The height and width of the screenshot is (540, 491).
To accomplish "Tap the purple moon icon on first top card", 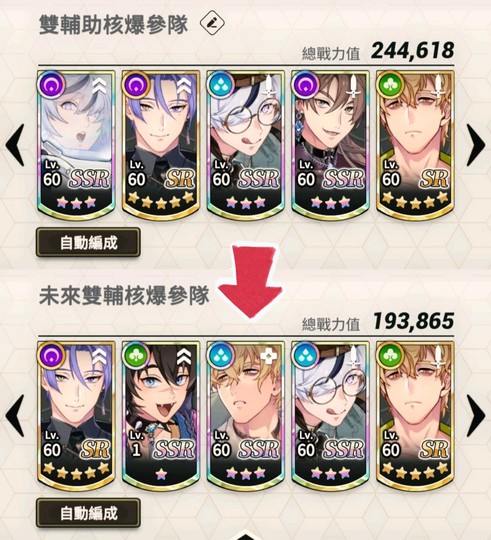I will coord(52,84).
